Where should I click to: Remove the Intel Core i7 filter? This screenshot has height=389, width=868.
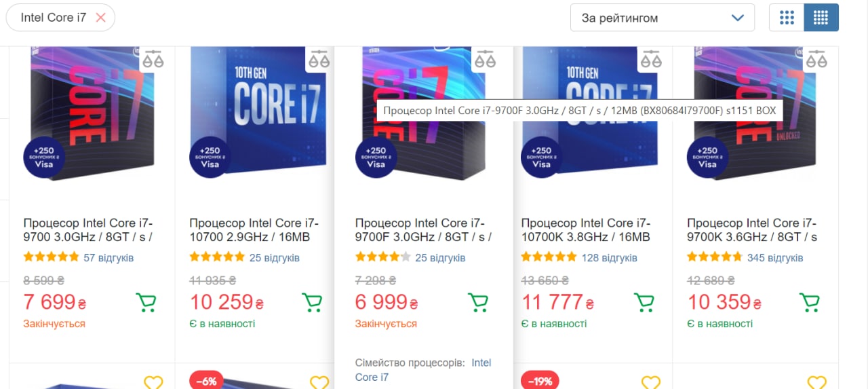(101, 18)
